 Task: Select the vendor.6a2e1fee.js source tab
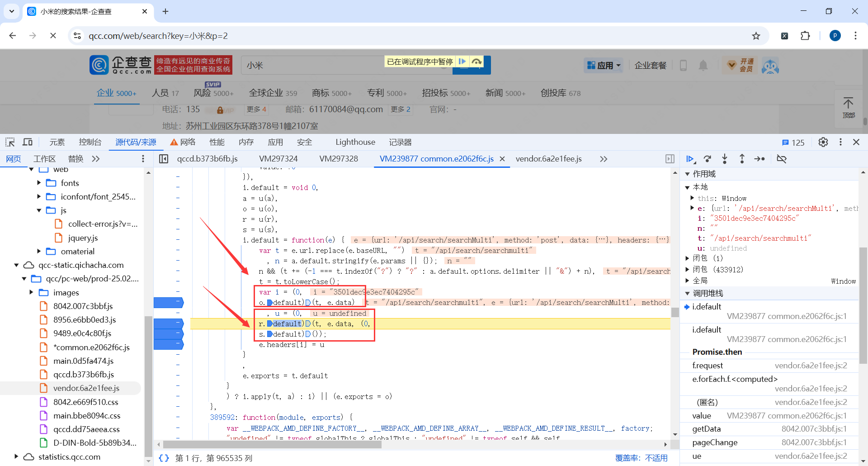pyautogui.click(x=549, y=159)
